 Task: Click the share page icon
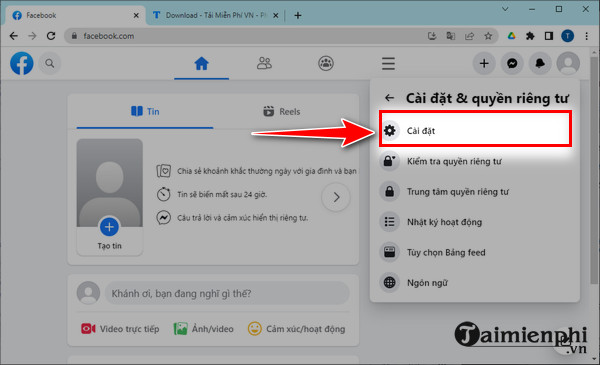(470, 36)
